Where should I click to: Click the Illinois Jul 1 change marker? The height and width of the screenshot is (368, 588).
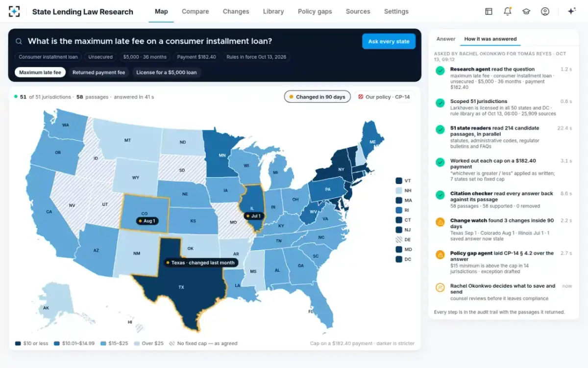coord(255,216)
